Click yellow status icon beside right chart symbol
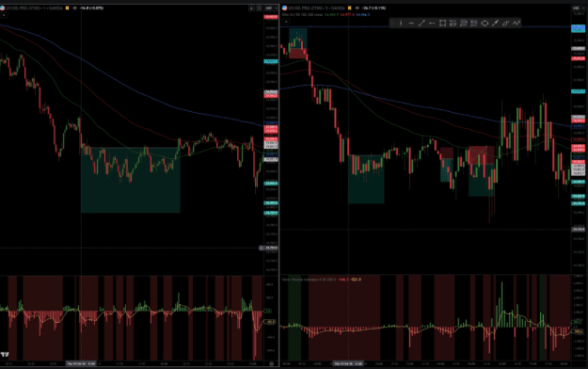 [x=349, y=8]
